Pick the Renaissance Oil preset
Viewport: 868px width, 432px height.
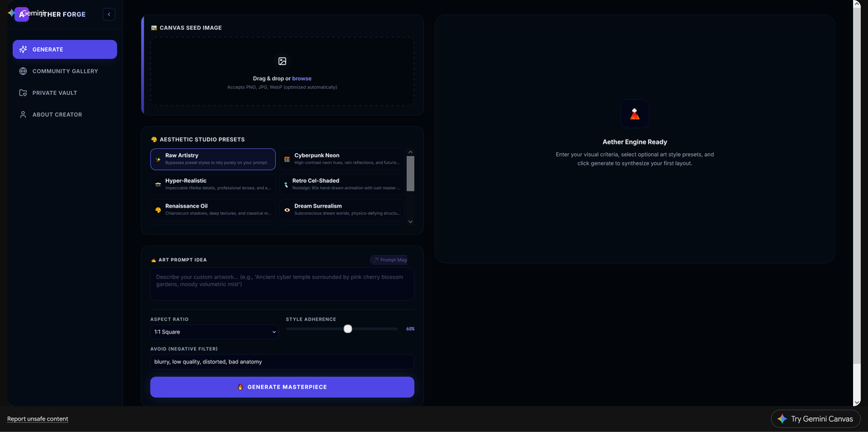click(213, 210)
